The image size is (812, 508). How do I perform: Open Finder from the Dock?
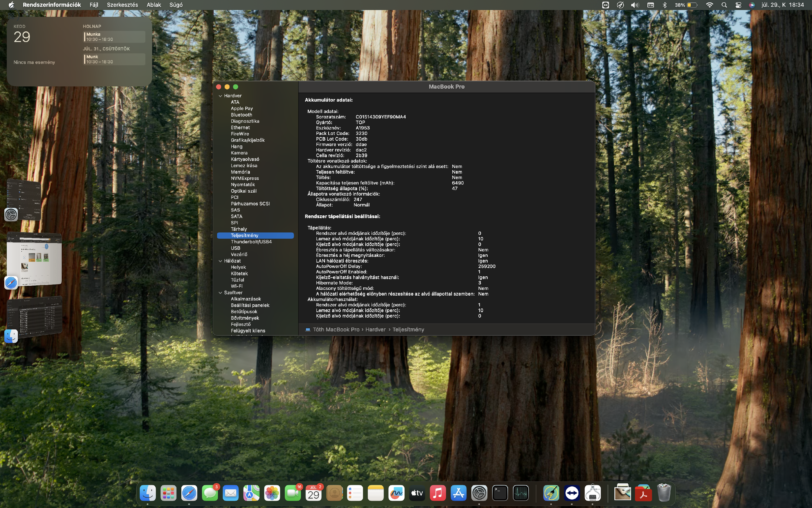(148, 493)
